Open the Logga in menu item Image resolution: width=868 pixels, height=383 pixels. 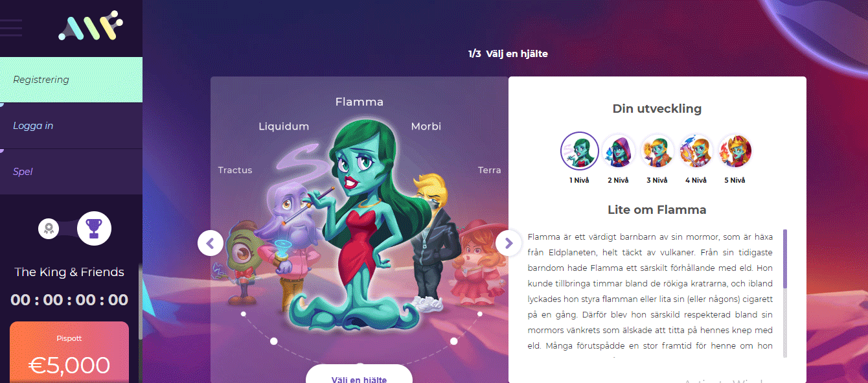(x=71, y=126)
